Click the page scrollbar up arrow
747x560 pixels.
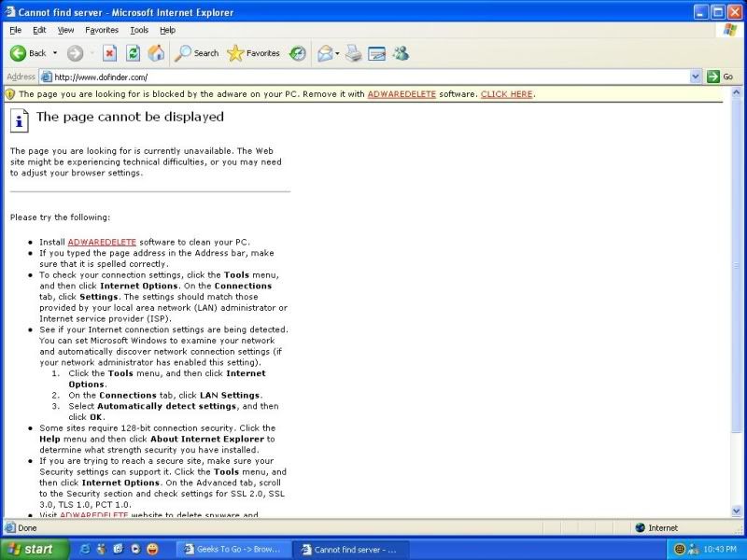[x=736, y=91]
